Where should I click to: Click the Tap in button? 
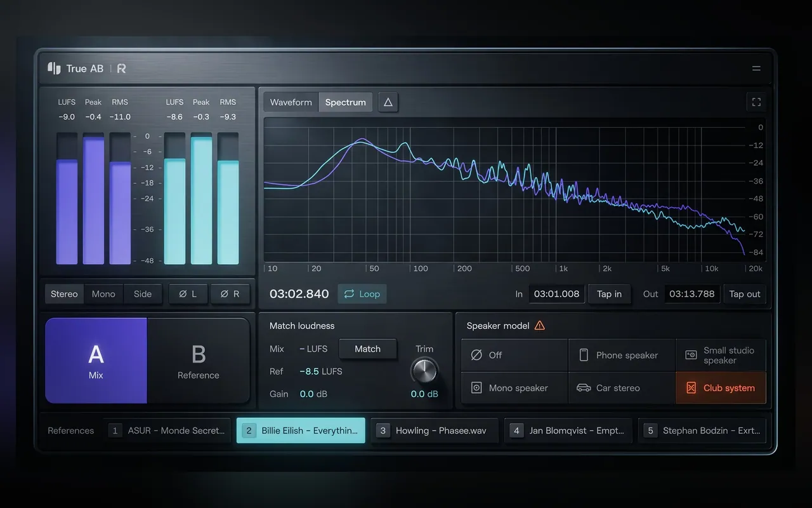tap(610, 294)
